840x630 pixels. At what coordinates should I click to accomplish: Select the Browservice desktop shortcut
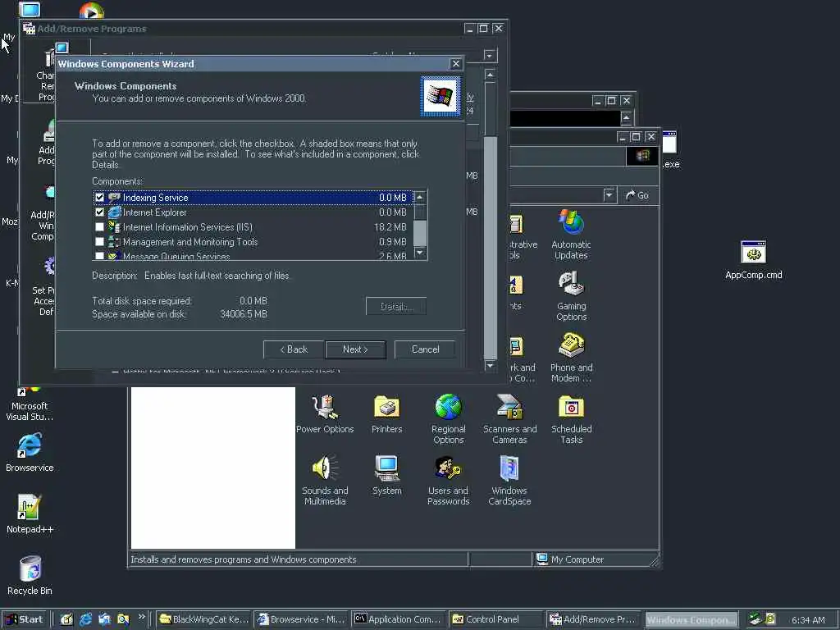[30, 453]
